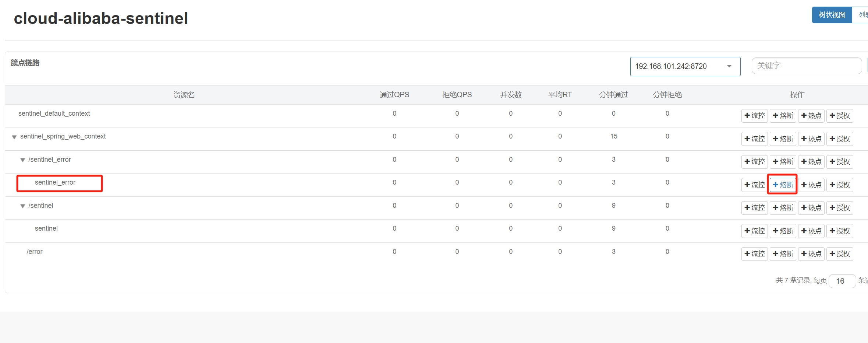Click the page size field showing 16

842,281
